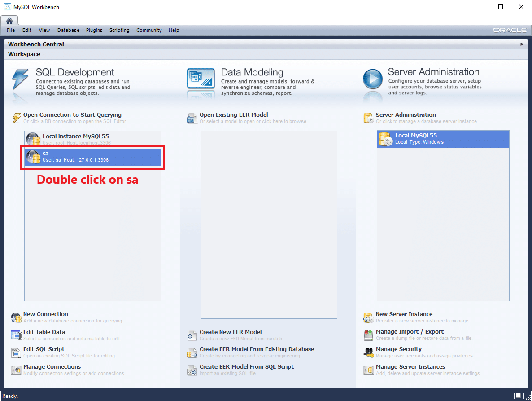Click the Server Administration play icon
The height and width of the screenshot is (401, 532).
click(x=373, y=79)
